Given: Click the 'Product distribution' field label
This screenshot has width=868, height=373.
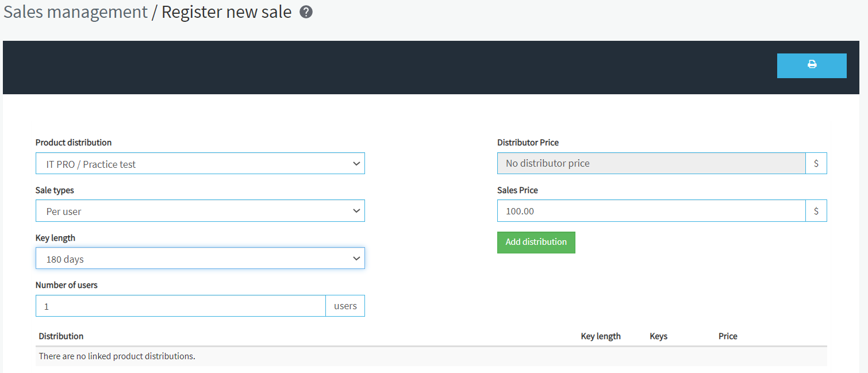Looking at the screenshot, I should [x=74, y=143].
